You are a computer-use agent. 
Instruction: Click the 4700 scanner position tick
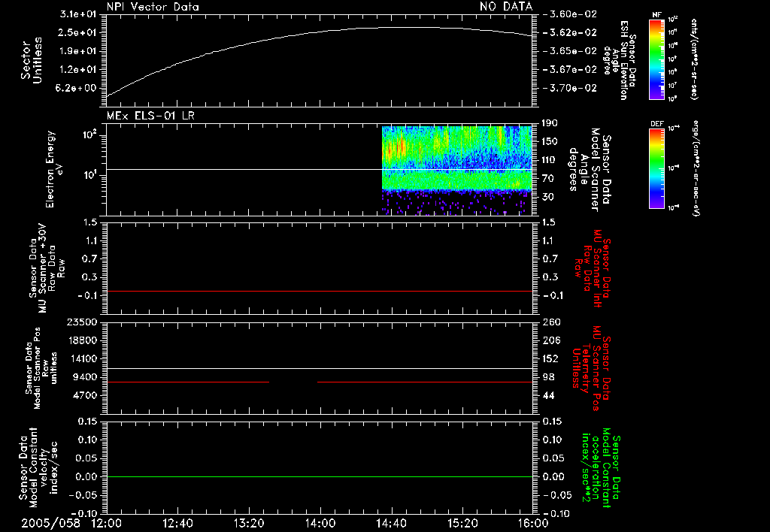[x=85, y=395]
